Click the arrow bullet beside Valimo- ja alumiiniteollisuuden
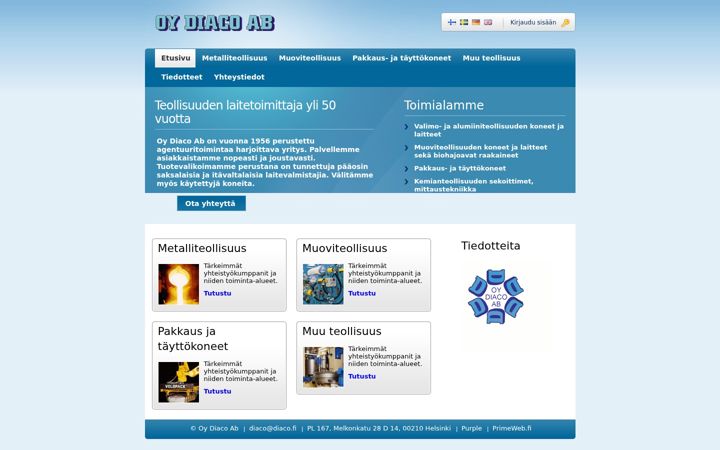Viewport: 720px width, 450px height. point(406,126)
